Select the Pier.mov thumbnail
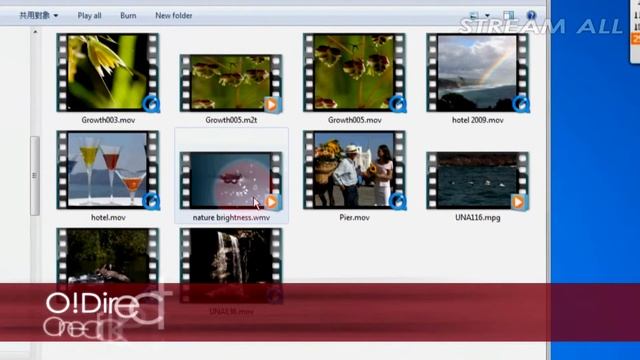The image size is (640, 360). point(354,170)
